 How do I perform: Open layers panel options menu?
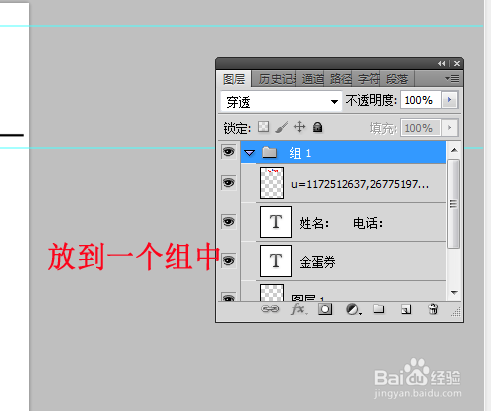point(452,79)
